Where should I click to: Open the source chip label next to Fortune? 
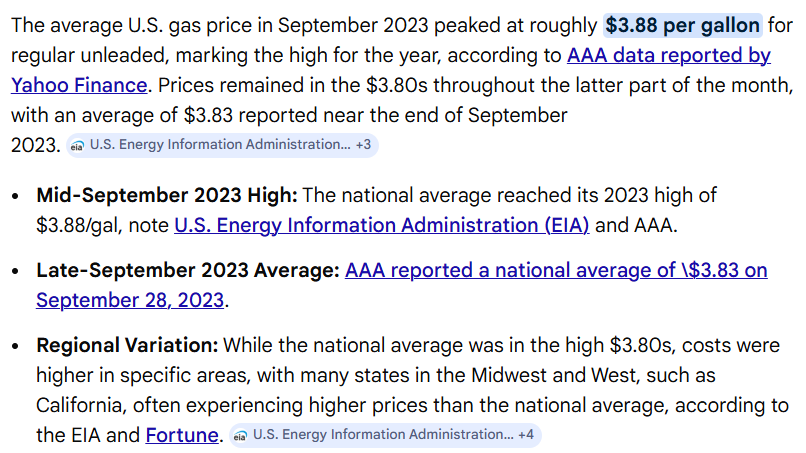click(x=382, y=435)
